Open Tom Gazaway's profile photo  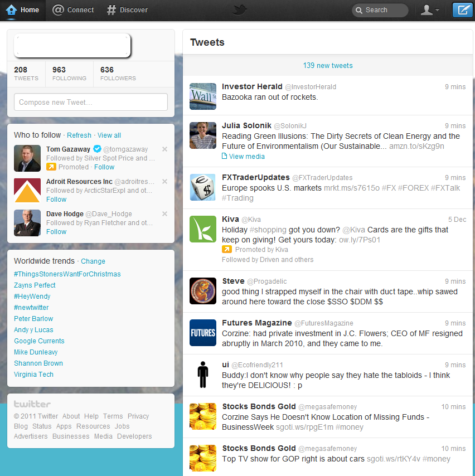pos(27,158)
